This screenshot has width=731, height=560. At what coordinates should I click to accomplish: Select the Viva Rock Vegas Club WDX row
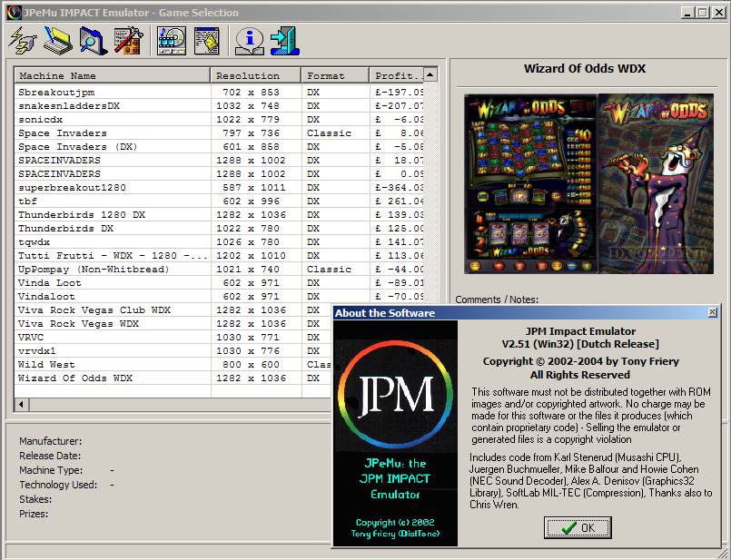173,310
